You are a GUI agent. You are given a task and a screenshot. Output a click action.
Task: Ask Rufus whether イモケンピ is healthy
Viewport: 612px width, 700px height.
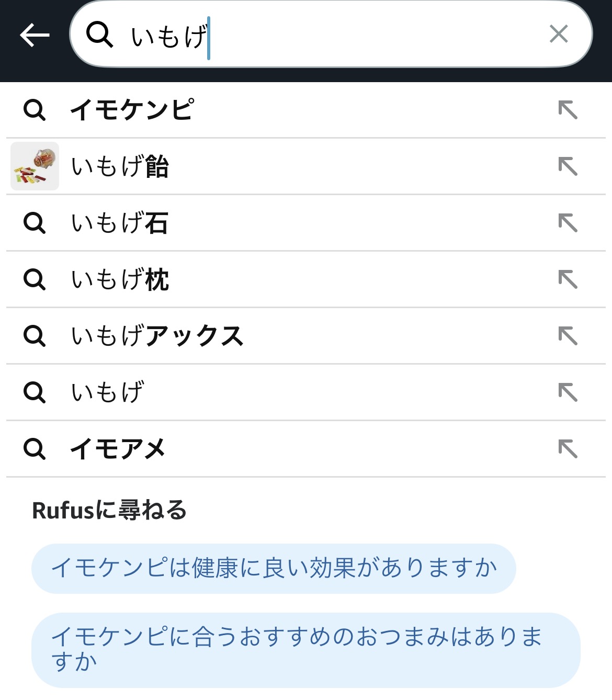click(274, 568)
